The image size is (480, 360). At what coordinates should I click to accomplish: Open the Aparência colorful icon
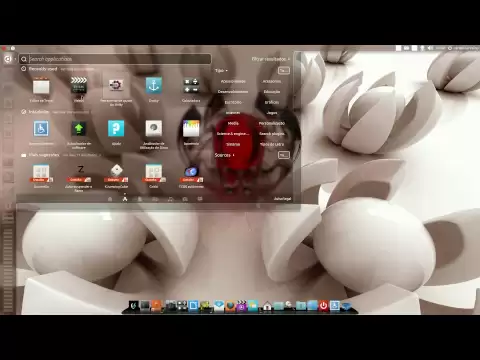(x=191, y=129)
